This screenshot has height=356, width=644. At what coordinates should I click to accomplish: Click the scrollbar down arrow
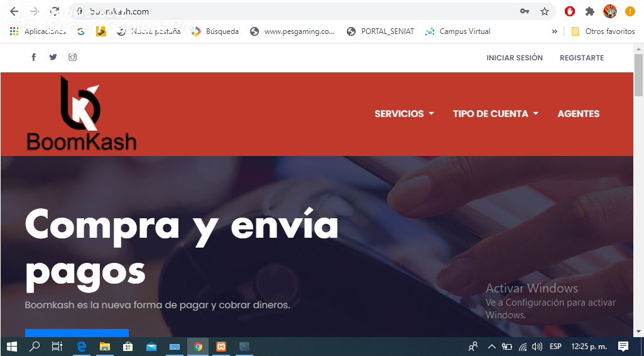(638, 331)
